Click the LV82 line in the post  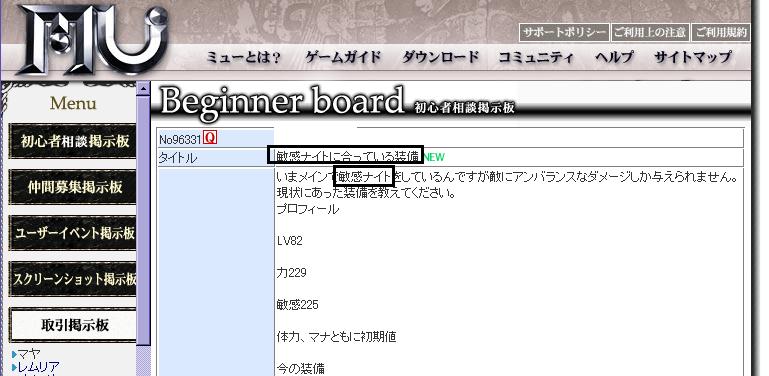pyautogui.click(x=289, y=241)
